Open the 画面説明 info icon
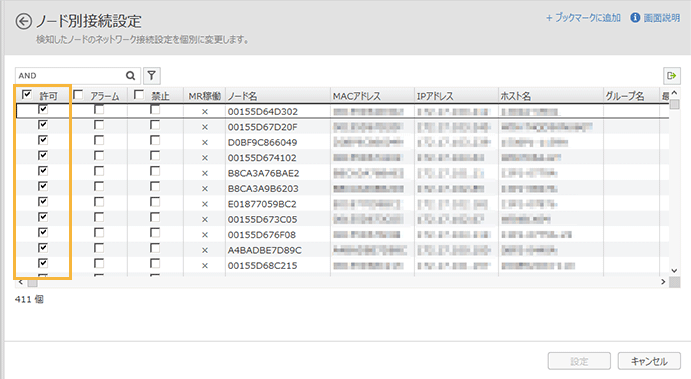The image size is (691, 379). (635, 18)
